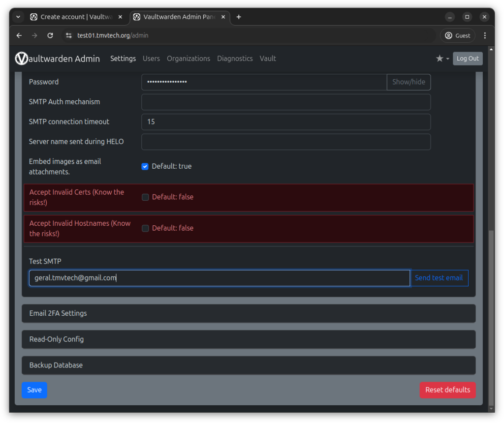Image resolution: width=504 pixels, height=423 pixels.
Task: Open a new browser tab with plus icon
Action: pos(239,17)
